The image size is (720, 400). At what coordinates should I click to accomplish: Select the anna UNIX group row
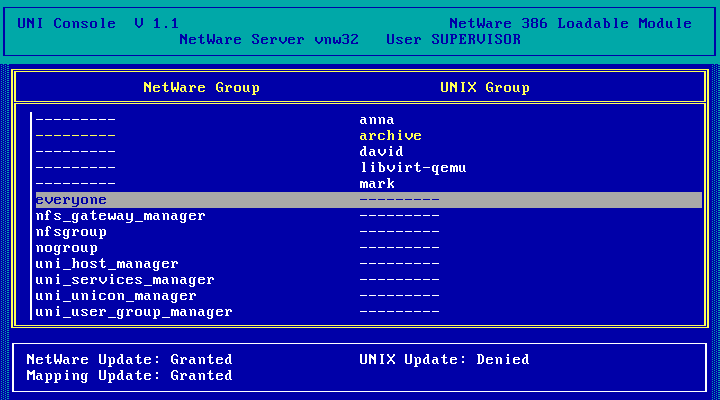[369, 120]
